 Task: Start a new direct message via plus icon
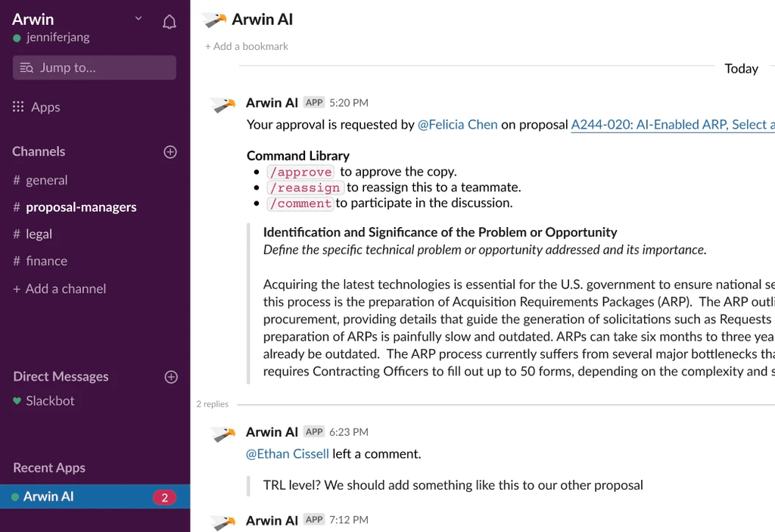pyautogui.click(x=171, y=377)
